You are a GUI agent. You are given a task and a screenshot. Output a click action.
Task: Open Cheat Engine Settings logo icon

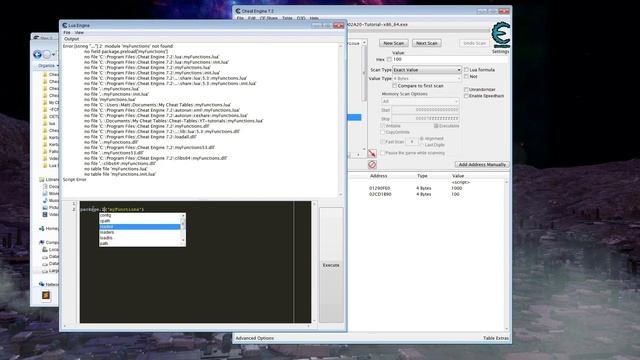(501, 36)
